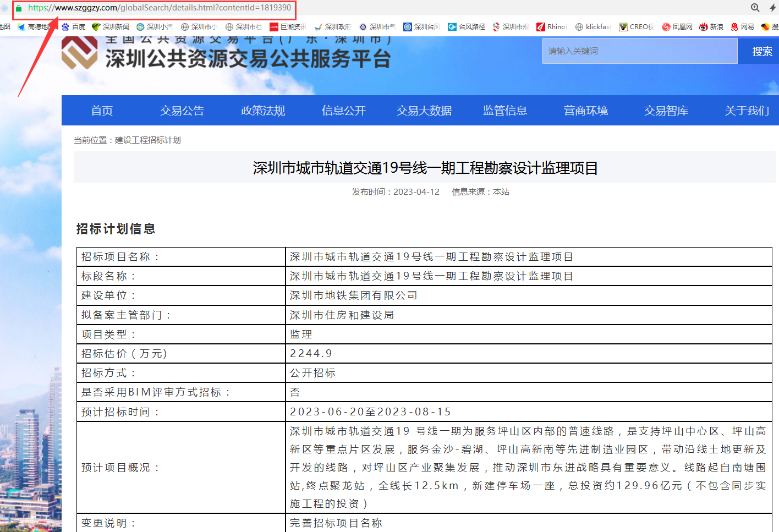779x532 pixels.
Task: Open the 巨潮资讯 bookmark
Action: [288, 27]
